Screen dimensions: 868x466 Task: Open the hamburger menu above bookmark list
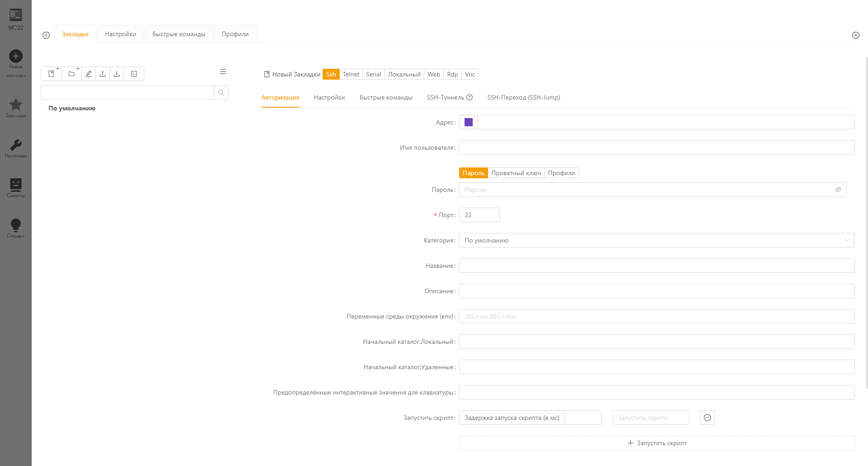(x=223, y=71)
